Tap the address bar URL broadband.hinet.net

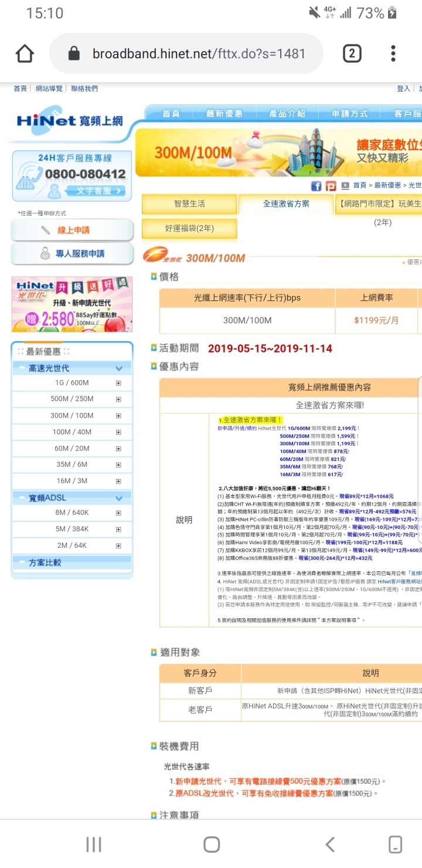click(198, 54)
